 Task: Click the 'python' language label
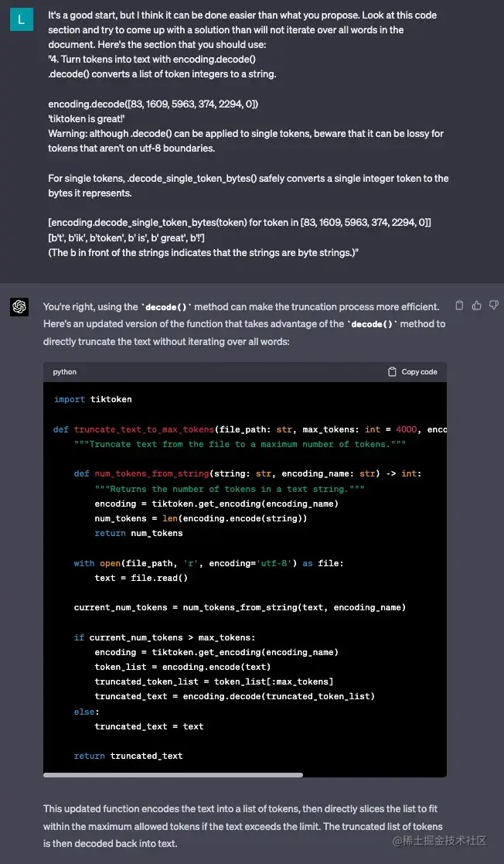(64, 372)
